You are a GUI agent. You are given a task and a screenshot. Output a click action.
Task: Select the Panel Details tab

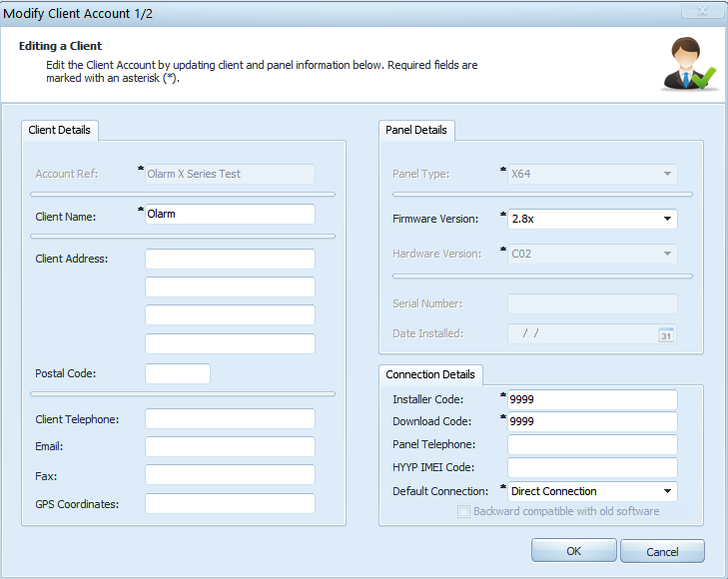416,131
